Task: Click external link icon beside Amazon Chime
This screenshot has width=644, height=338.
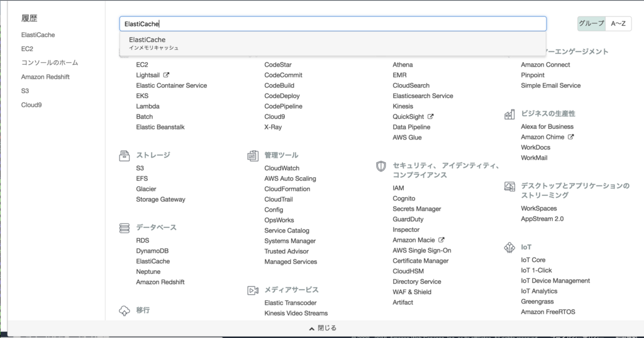Action: point(570,137)
